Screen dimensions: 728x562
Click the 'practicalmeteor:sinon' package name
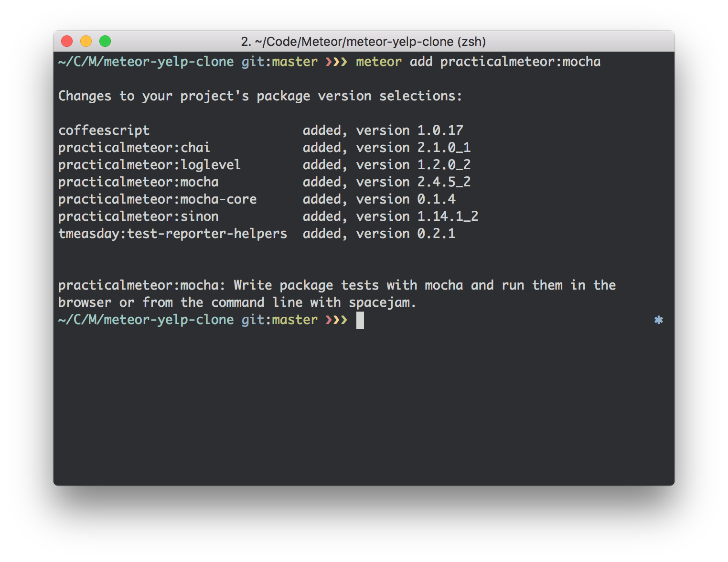coord(139,216)
